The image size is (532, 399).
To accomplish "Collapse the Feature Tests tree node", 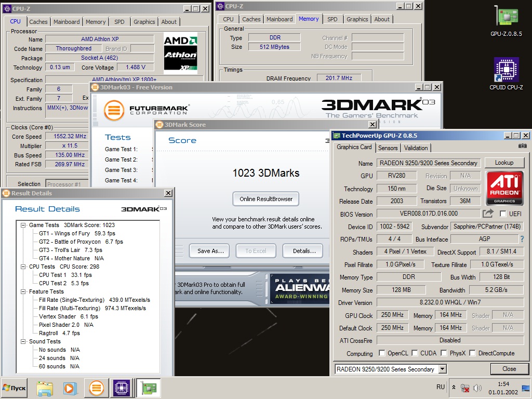I will (x=23, y=291).
